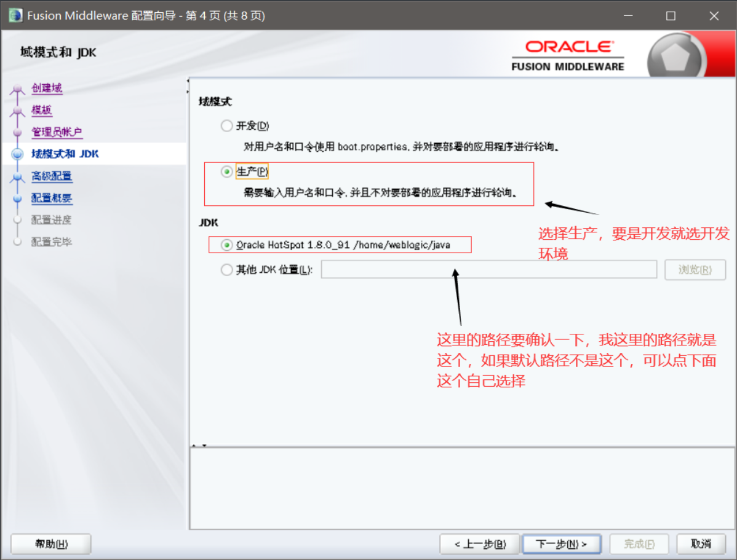Click the 配置概要 step icon

[18, 198]
